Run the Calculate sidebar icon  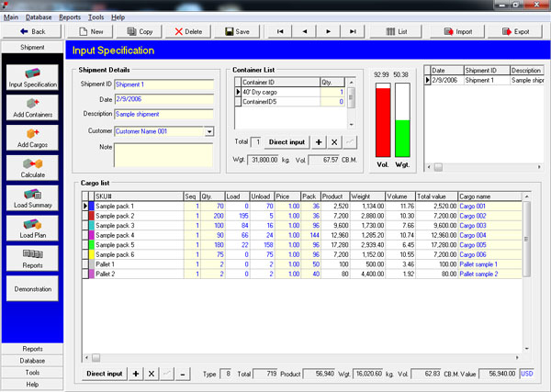32,168
